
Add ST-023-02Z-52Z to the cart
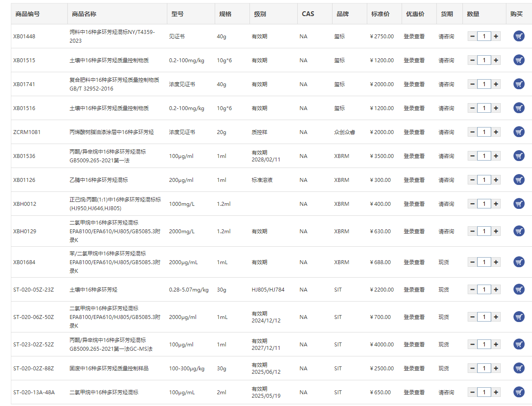point(519,344)
